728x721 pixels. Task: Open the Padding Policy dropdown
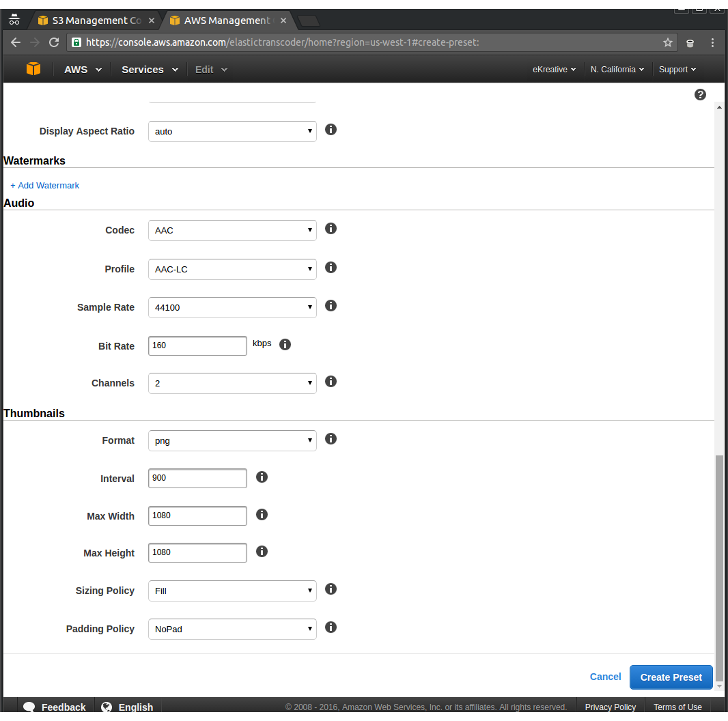tap(232, 629)
